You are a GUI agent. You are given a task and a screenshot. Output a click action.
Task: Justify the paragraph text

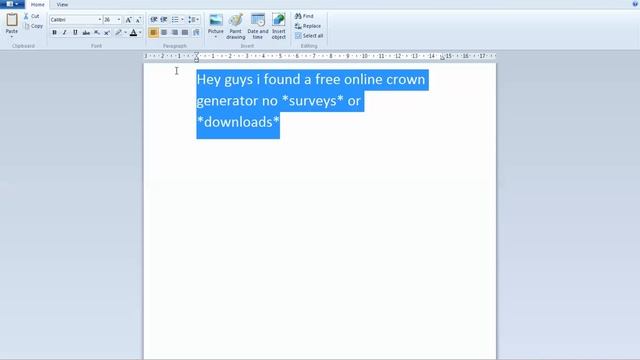pyautogui.click(x=185, y=32)
